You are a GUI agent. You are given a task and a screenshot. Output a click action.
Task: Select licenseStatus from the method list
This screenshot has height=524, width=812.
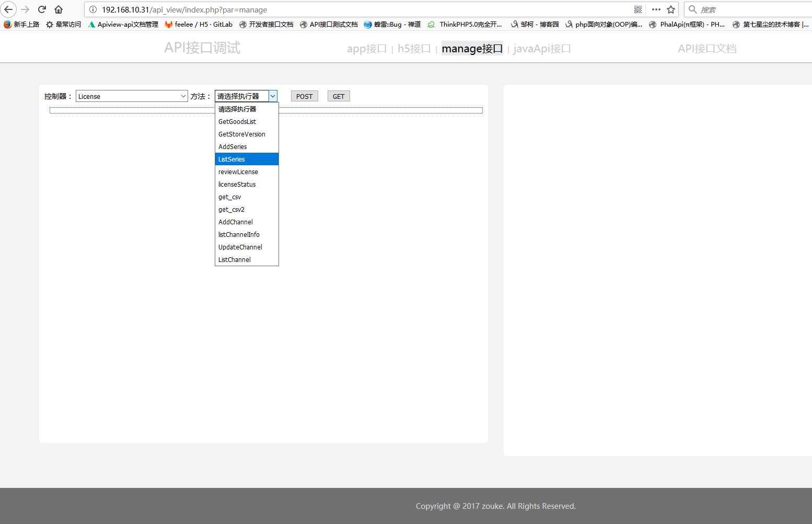(247, 184)
